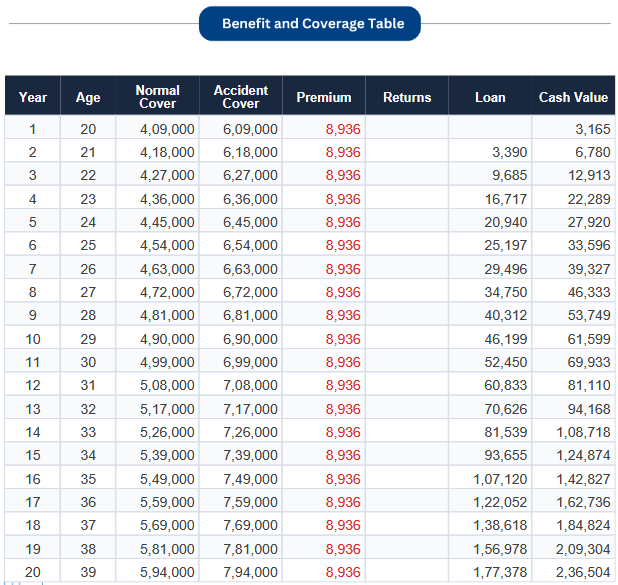Select the empty Returns cell in year 1 row

[407, 129]
